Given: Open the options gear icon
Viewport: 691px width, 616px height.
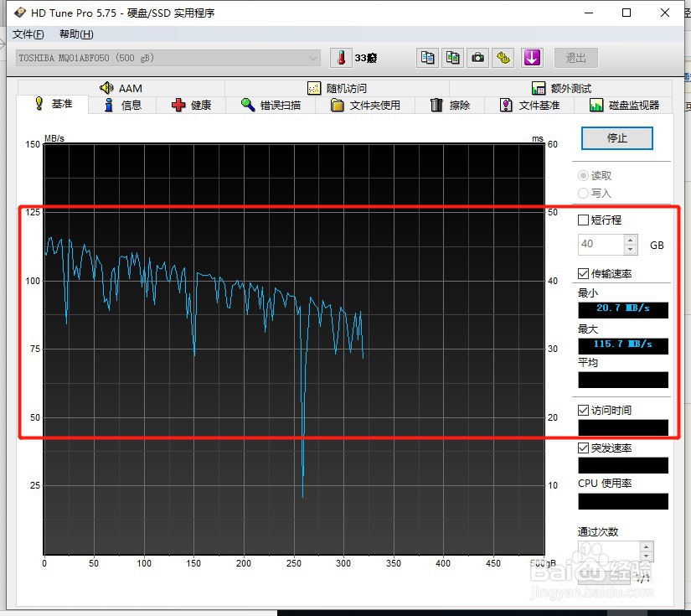Looking at the screenshot, I should [x=503, y=58].
